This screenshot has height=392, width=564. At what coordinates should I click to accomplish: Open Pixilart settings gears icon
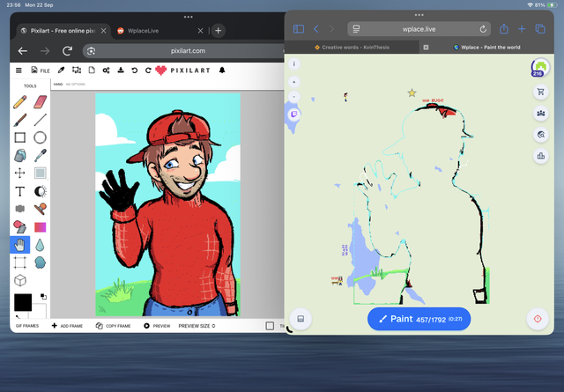click(106, 70)
